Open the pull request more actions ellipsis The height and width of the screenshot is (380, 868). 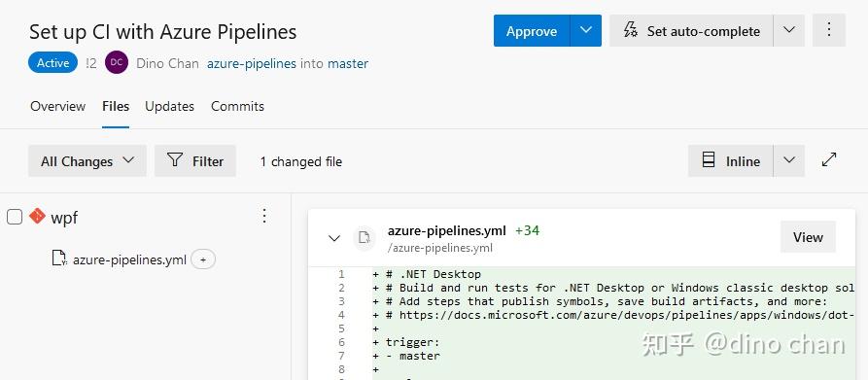pyautogui.click(x=829, y=30)
